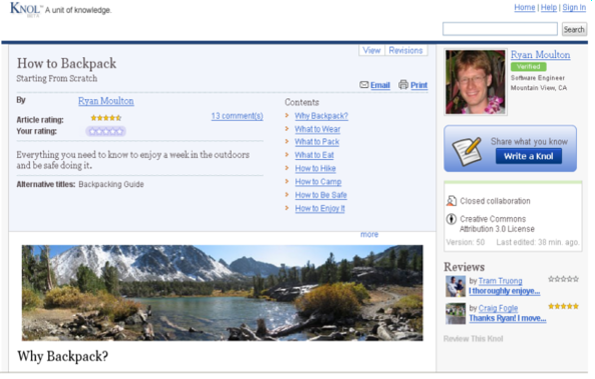Click arrow bullet beside How to Camp
The image size is (595, 379).
click(x=287, y=181)
